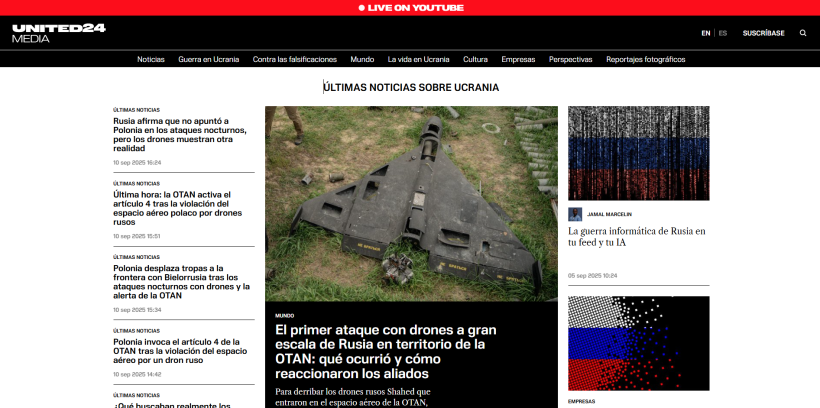Click the Suscríbase button
The image size is (820, 408).
tap(764, 33)
